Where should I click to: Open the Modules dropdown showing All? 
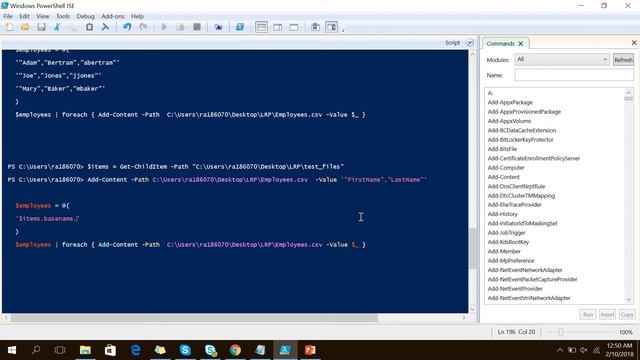(562, 60)
